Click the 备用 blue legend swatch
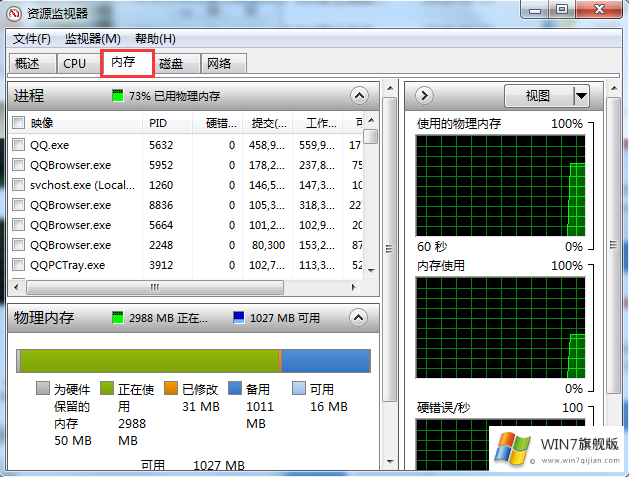 tap(235, 388)
